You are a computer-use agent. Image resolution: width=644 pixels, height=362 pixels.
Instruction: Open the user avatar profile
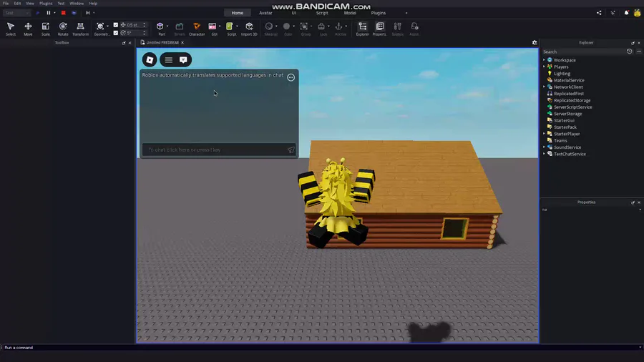tap(637, 13)
